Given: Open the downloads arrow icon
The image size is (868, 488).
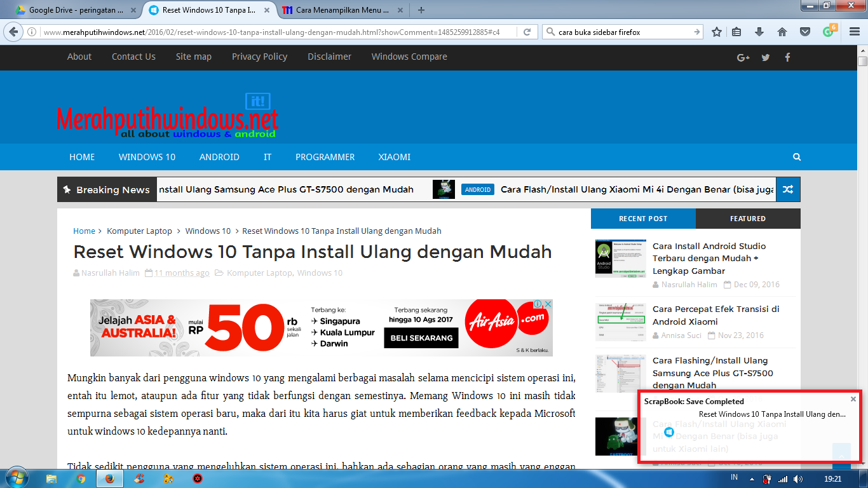Looking at the screenshot, I should (759, 32).
